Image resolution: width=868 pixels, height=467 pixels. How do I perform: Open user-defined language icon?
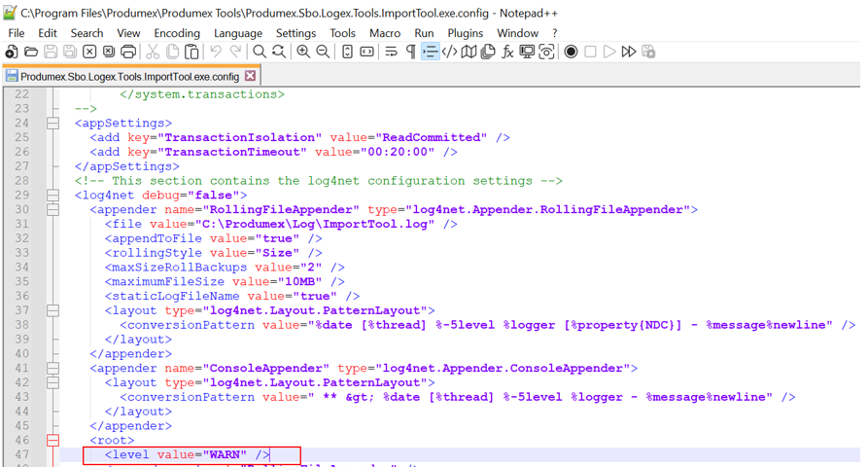point(449,53)
